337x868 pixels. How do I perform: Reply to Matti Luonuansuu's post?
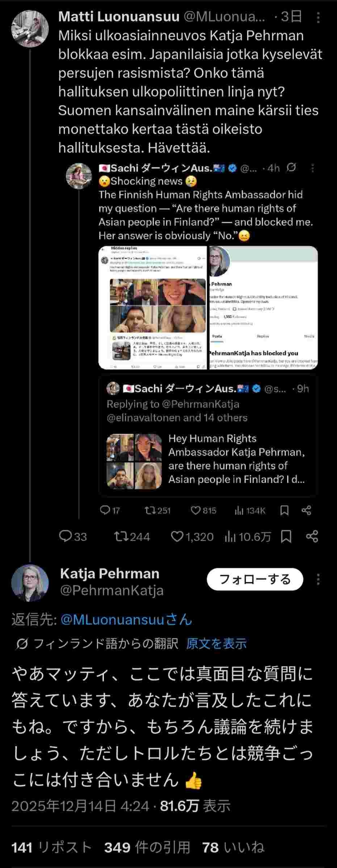coord(66,536)
